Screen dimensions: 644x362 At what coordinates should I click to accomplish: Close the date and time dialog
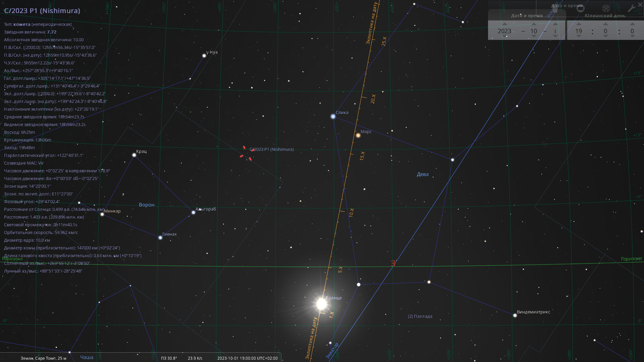(x=640, y=5)
